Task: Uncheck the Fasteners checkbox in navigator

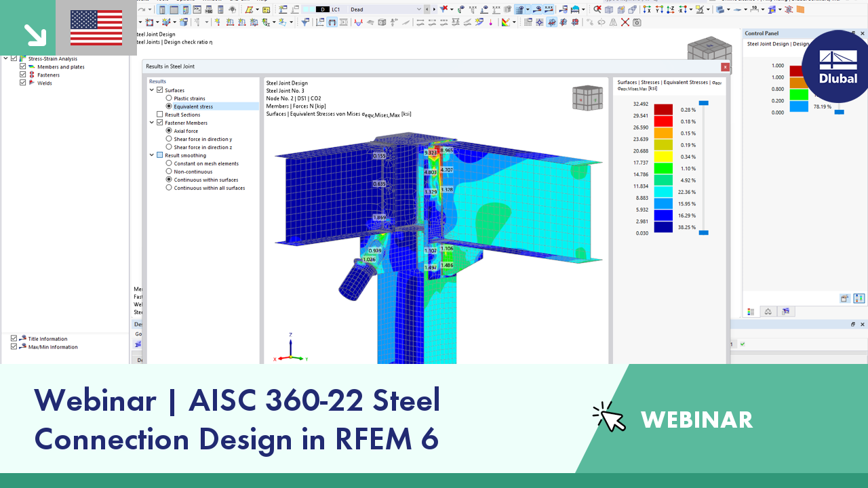Action: tap(23, 75)
